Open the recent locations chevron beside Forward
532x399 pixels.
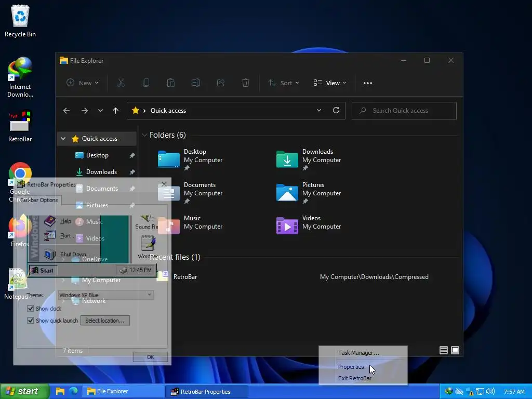point(100,111)
